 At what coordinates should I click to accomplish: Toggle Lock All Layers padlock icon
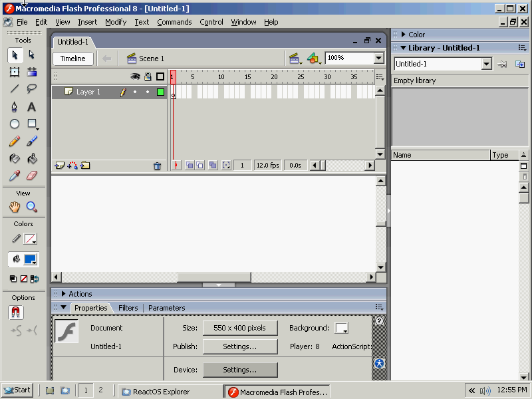148,76
